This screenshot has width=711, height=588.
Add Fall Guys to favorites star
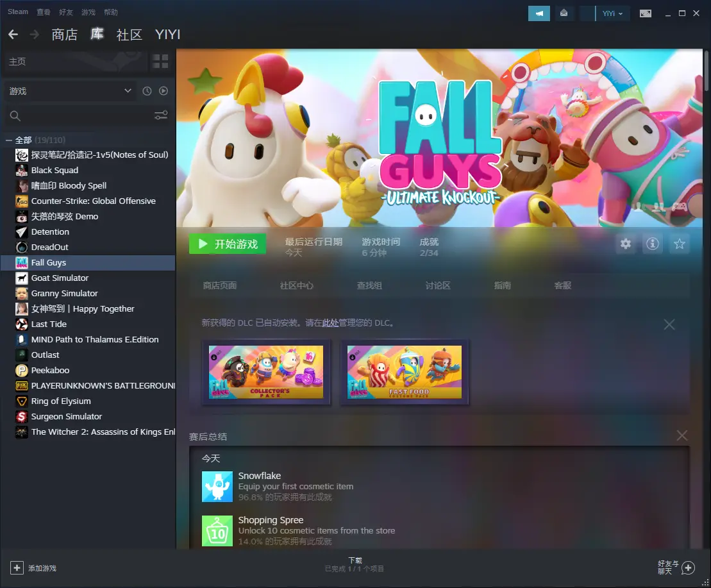(x=679, y=244)
